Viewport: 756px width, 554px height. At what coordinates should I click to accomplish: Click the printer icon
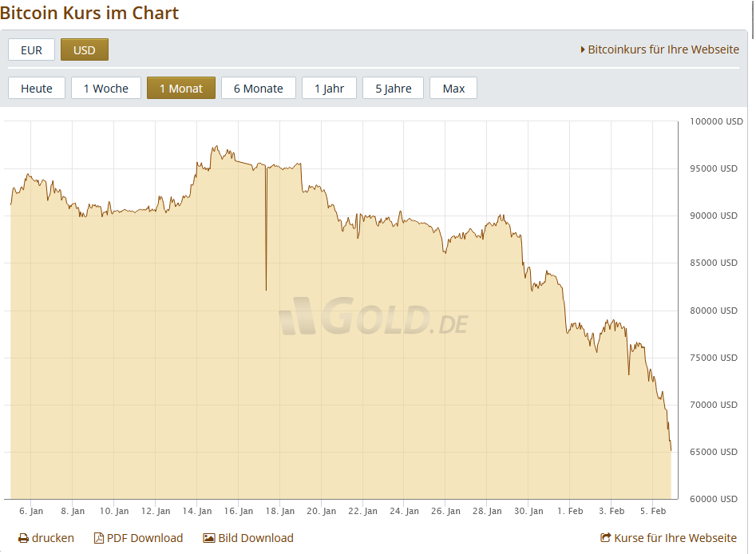(23, 538)
